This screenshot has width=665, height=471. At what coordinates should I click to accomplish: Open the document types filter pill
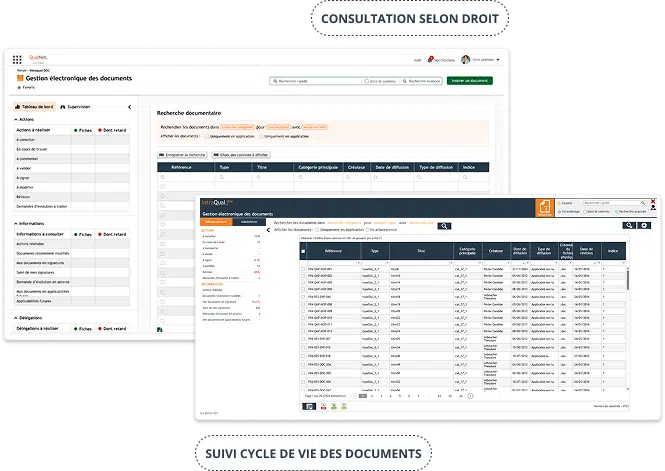click(278, 127)
